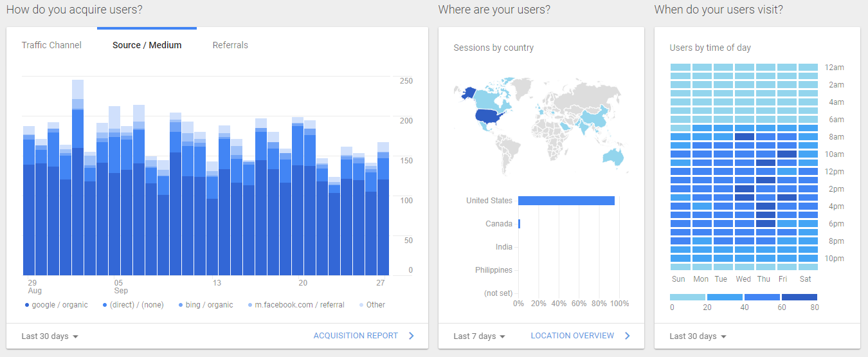Open the Acquisition Report link
868x357 pixels.
click(356, 336)
